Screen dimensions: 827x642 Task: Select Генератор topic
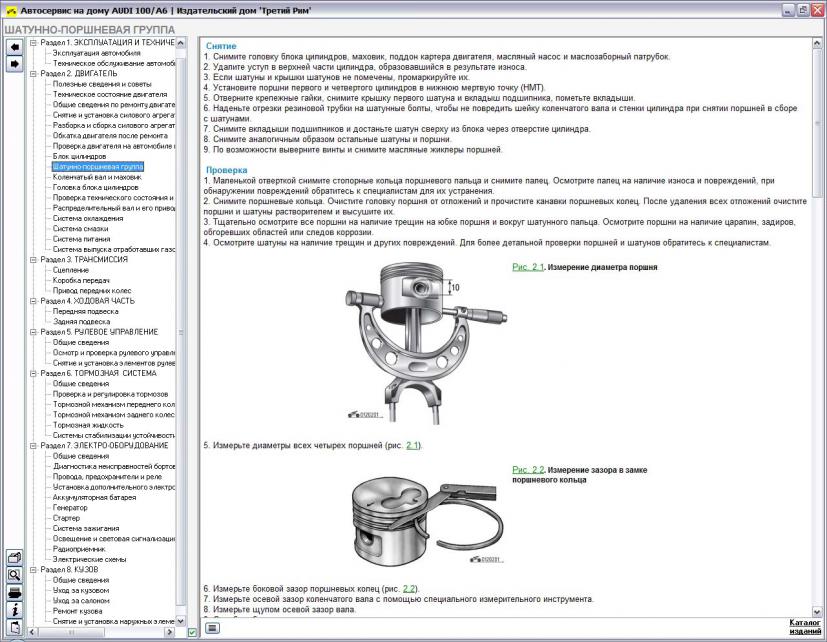(70, 507)
